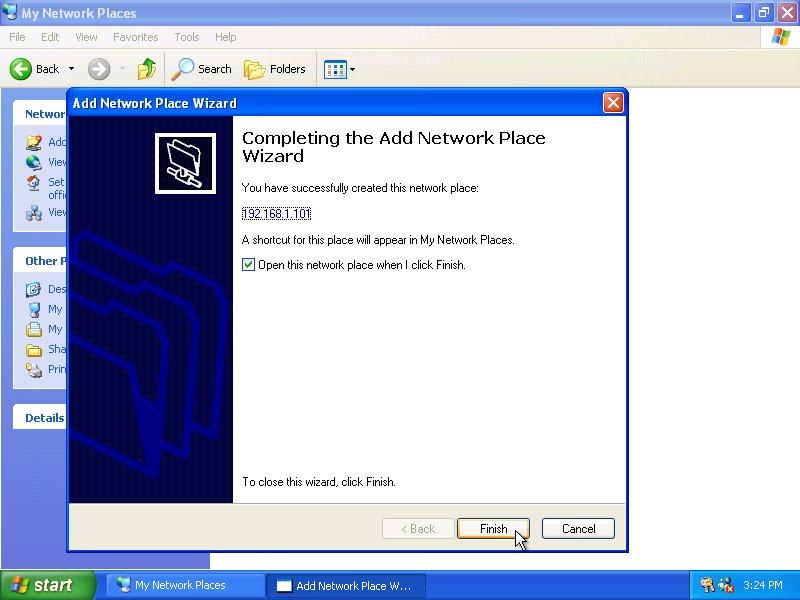
Task: Click the wizard network folder graphic
Action: [185, 162]
